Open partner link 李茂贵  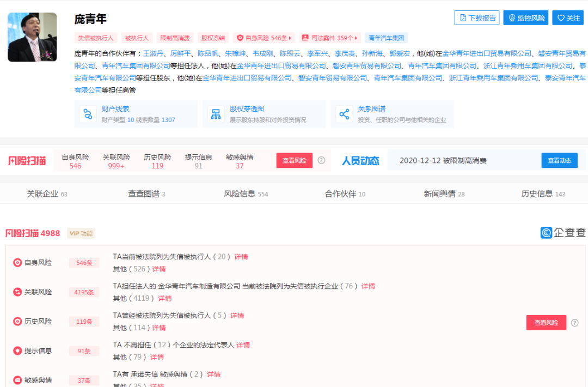pyautogui.click(x=345, y=53)
